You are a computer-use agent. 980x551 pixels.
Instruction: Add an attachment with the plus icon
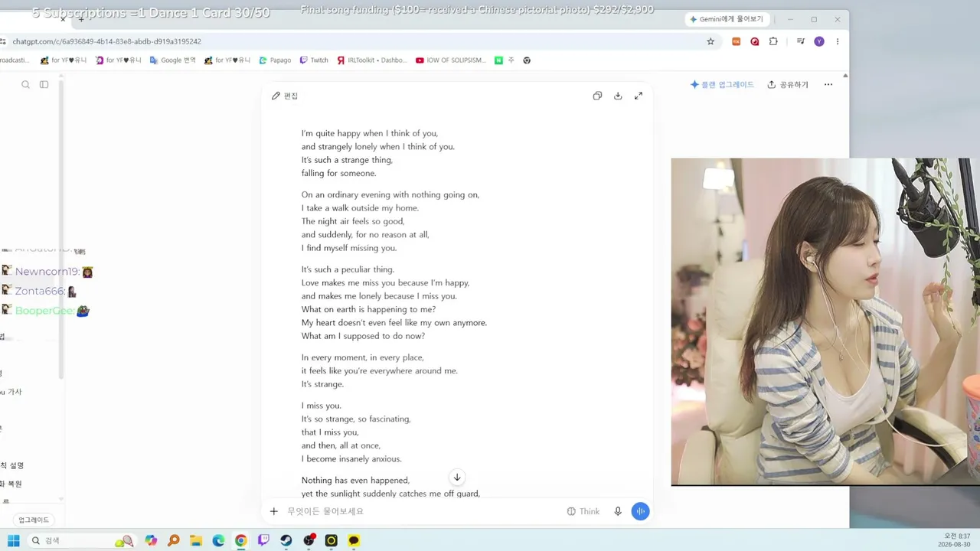273,511
